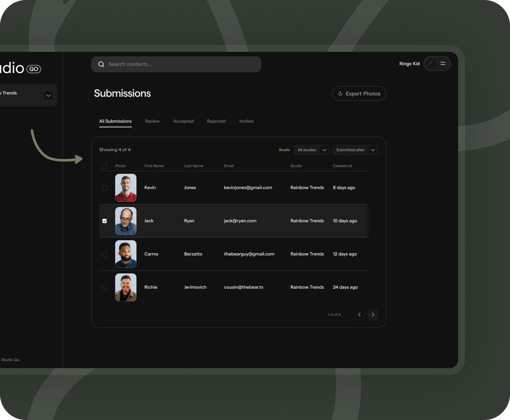Uncheck the Jack Ryan row checkbox
510x420 pixels.
coord(105,221)
